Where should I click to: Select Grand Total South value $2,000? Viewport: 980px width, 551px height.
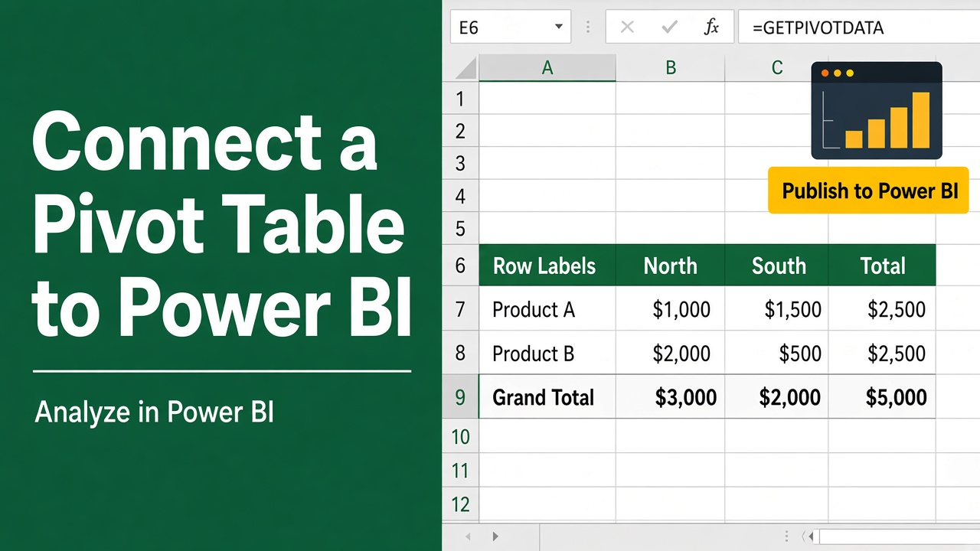click(776, 396)
